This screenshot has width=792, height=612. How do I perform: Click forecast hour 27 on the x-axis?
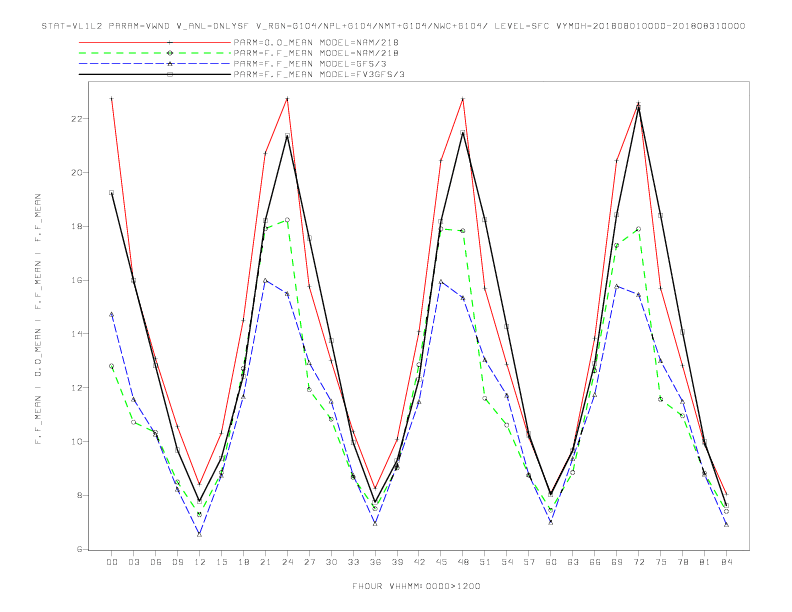point(309,562)
